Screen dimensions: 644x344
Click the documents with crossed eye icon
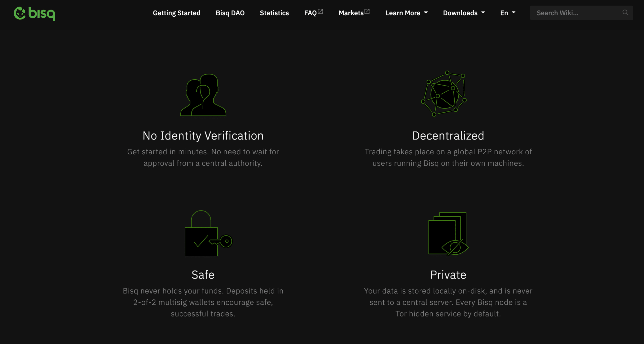click(x=449, y=234)
